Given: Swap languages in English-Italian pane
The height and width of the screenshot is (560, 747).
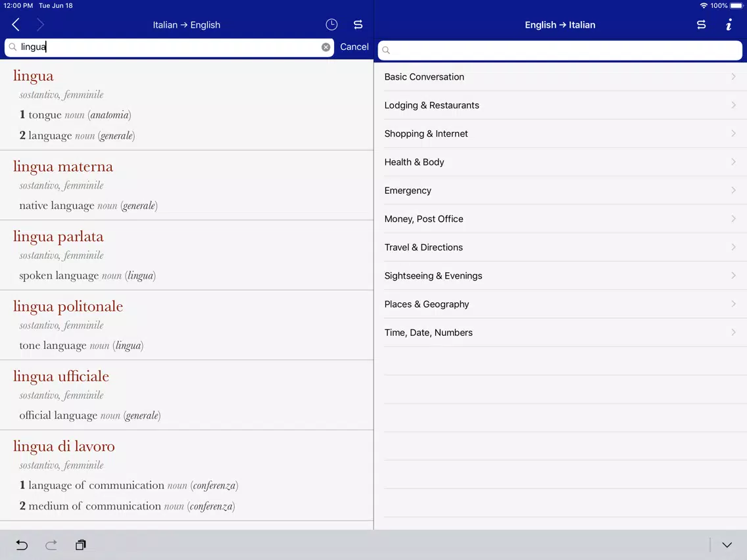Looking at the screenshot, I should tap(701, 25).
